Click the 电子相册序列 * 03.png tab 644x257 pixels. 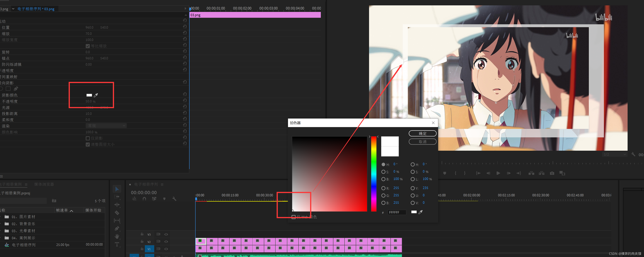(x=36, y=9)
